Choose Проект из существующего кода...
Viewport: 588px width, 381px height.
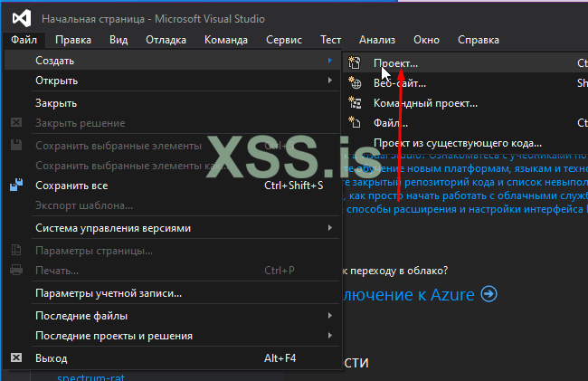(x=465, y=143)
